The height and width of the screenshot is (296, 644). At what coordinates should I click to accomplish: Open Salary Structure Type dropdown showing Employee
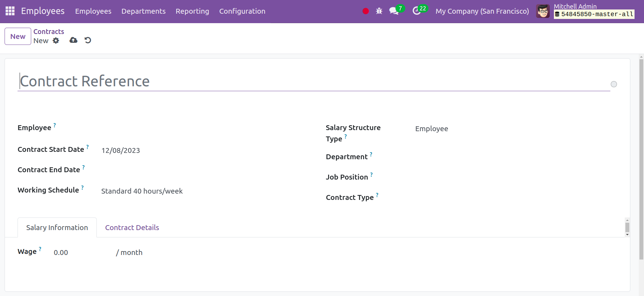click(516, 129)
